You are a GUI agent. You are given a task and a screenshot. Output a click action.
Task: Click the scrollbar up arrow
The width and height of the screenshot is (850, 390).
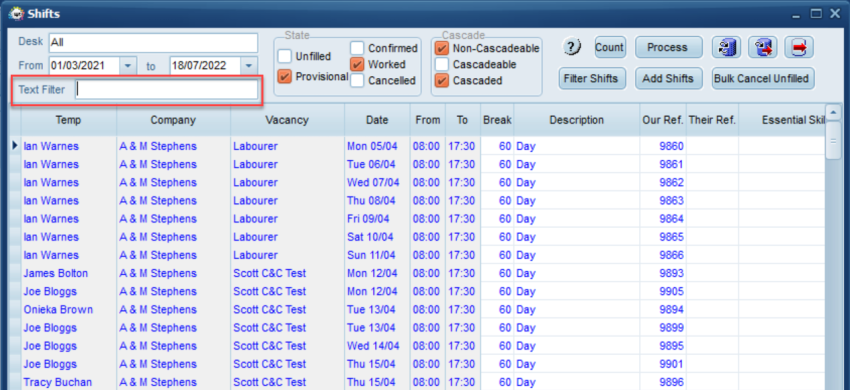coord(833,113)
